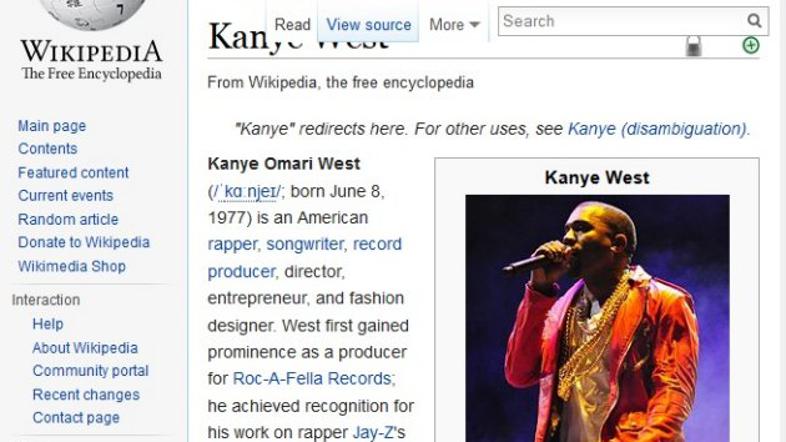This screenshot has width=786, height=442.
Task: Open the Read tab
Action: pyautogui.click(x=293, y=25)
